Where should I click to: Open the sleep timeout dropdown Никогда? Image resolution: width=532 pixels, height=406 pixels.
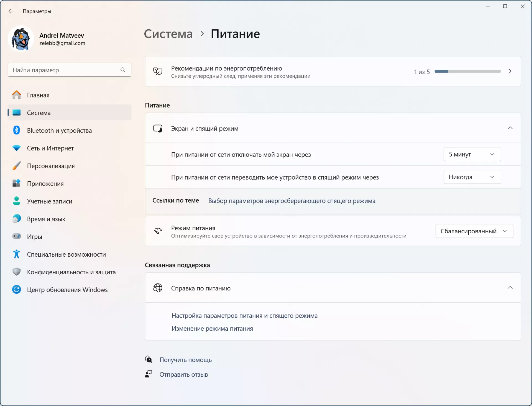[472, 177]
